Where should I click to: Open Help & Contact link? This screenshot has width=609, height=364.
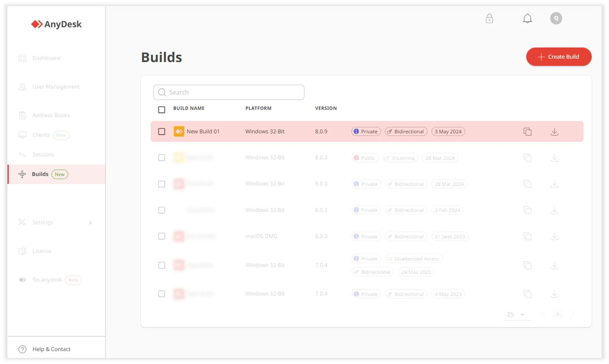51,349
